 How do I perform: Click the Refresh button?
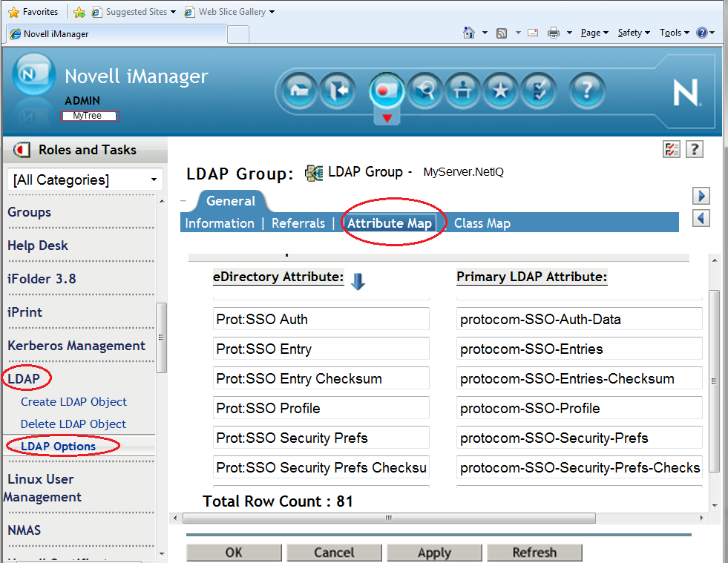click(x=535, y=553)
